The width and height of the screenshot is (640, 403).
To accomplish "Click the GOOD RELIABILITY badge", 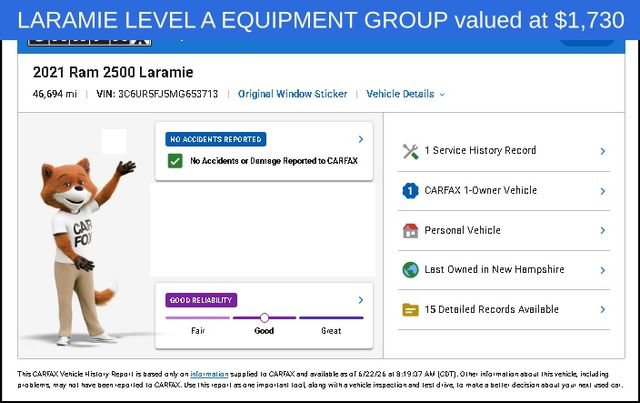I will [x=201, y=300].
